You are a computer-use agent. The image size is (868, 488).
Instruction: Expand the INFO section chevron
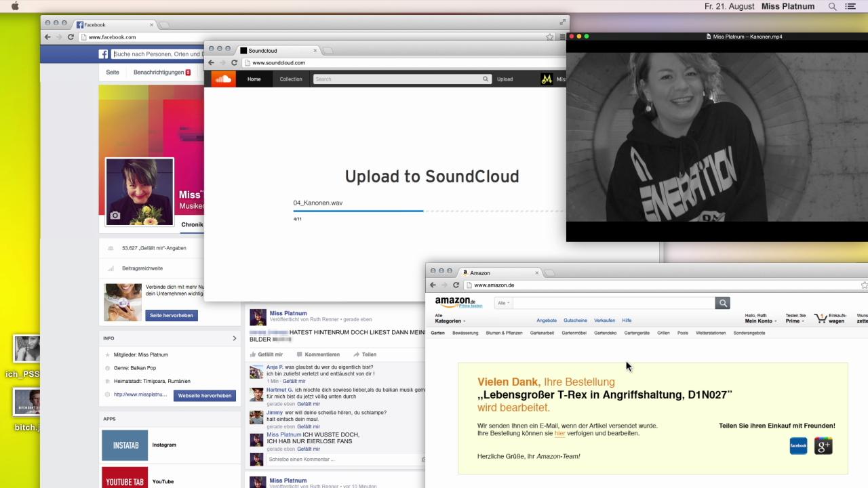pyautogui.click(x=235, y=338)
